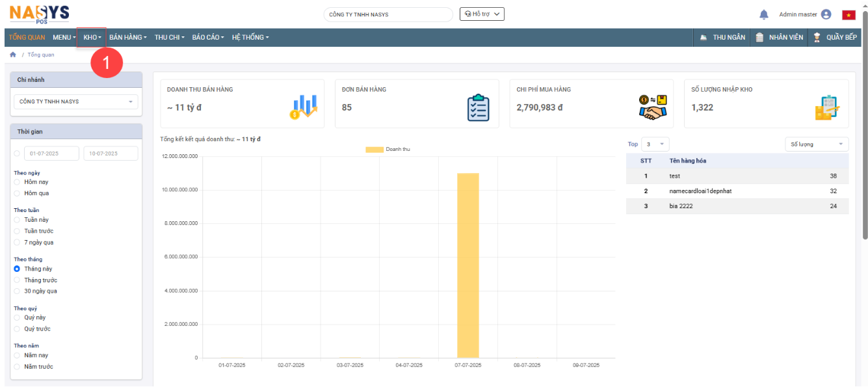Click the Vietnam flag language icon

848,15
